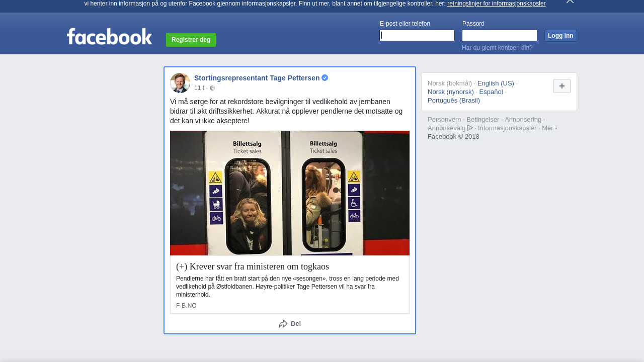Expand the Mer footer dropdown
The height and width of the screenshot is (362, 644).
click(x=549, y=128)
